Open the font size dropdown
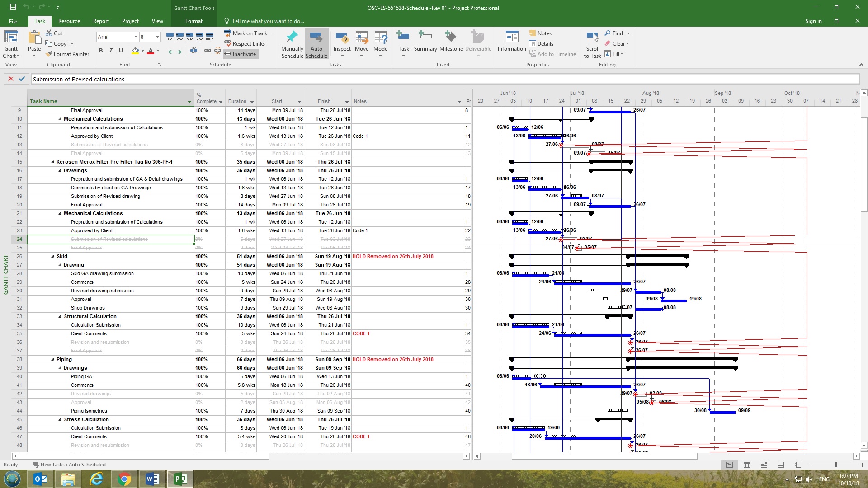This screenshot has width=868, height=488. click(157, 37)
